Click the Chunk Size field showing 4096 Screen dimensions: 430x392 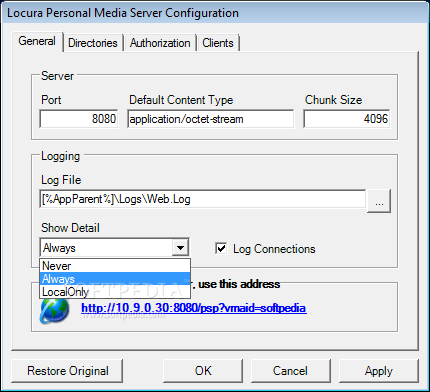(x=347, y=119)
